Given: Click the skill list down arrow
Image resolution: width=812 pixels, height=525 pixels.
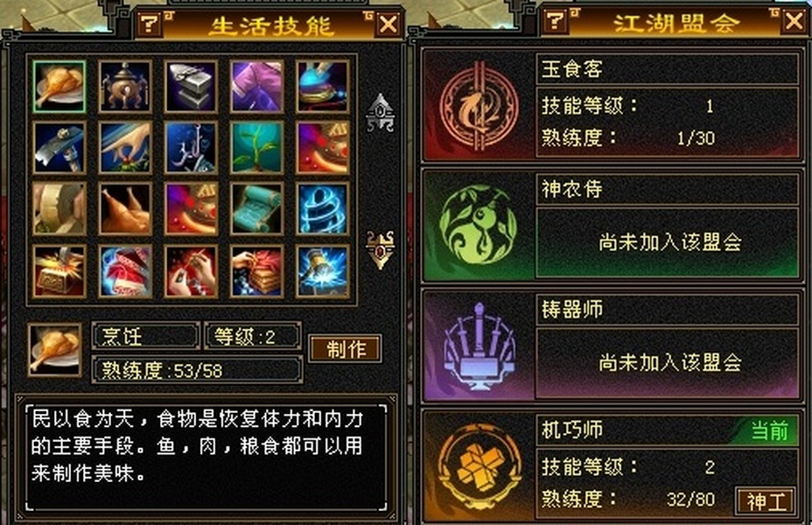Looking at the screenshot, I should point(380,249).
